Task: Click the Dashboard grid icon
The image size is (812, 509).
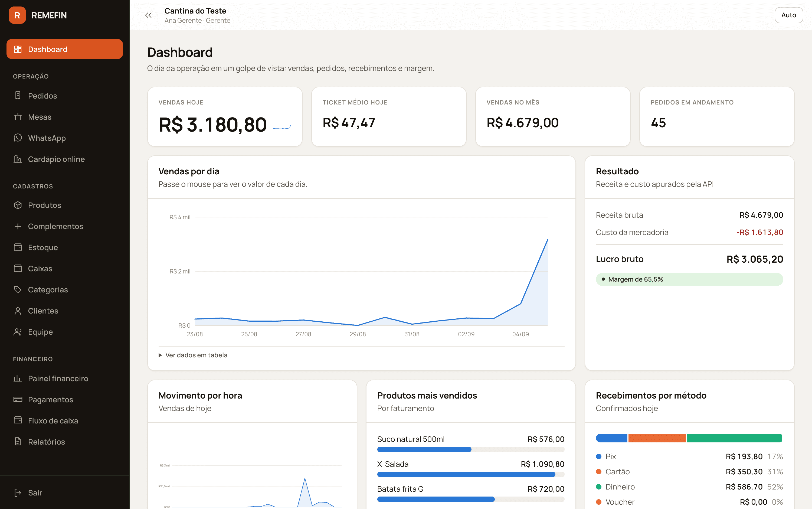Action: 18,49
